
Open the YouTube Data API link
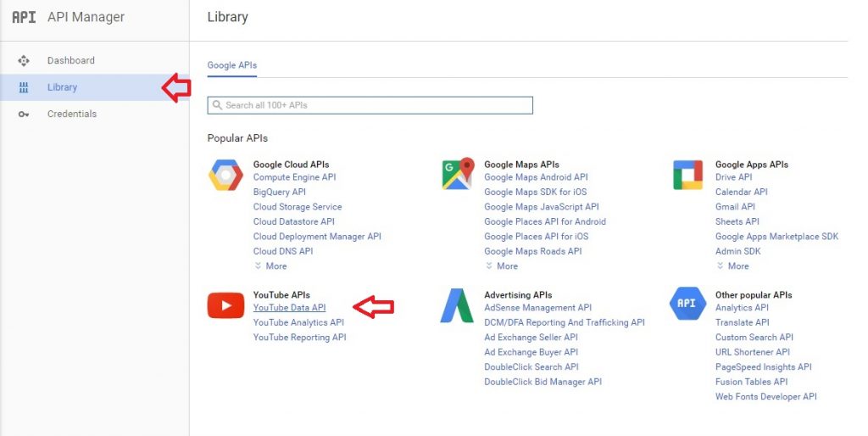[x=289, y=308]
